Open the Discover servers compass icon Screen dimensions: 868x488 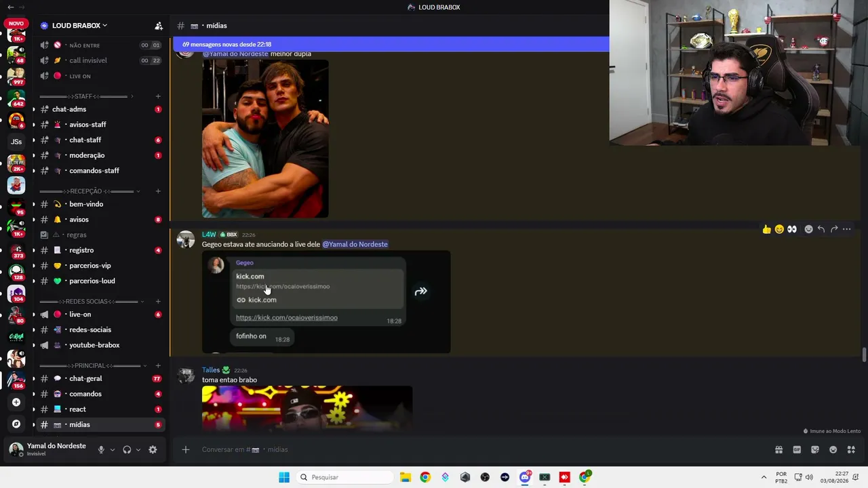(16, 424)
